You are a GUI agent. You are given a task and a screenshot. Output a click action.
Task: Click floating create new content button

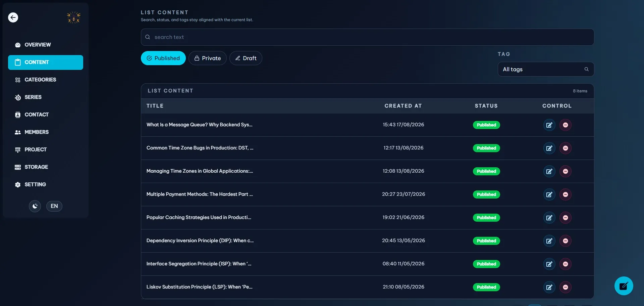(x=624, y=286)
